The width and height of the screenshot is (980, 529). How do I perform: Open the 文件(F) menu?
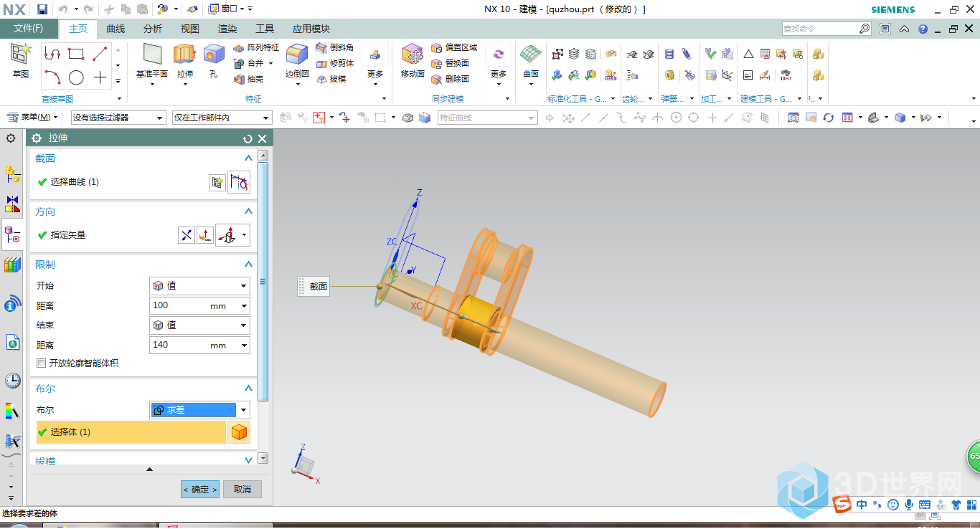click(29, 29)
